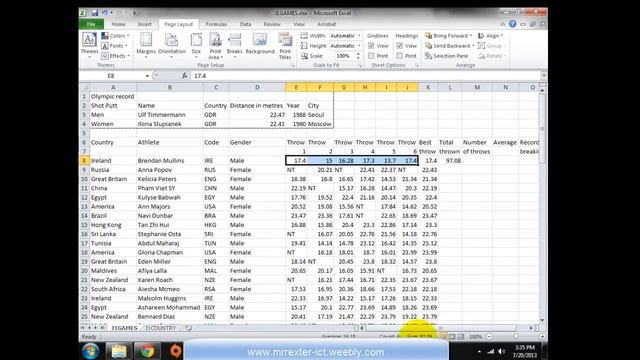Viewport: 640px width, 360px height.
Task: Open theme Colors options
Action: pos(115,36)
